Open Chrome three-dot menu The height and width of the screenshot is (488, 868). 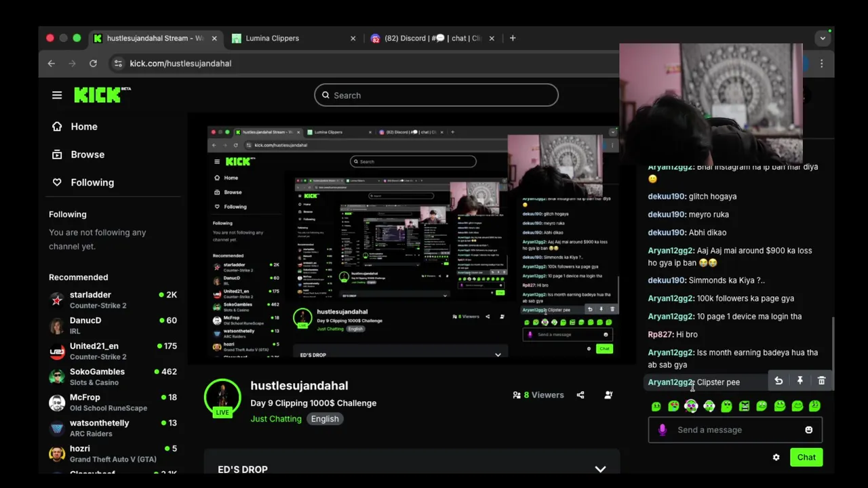(x=821, y=63)
